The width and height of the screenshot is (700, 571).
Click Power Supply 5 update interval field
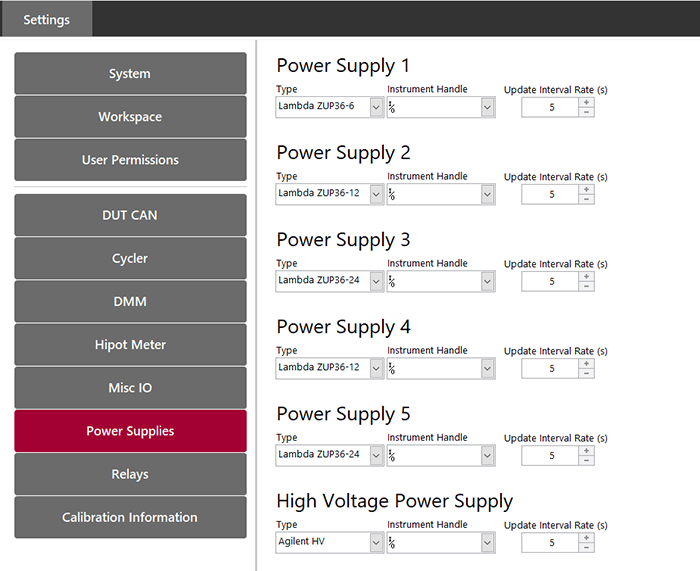click(x=550, y=455)
